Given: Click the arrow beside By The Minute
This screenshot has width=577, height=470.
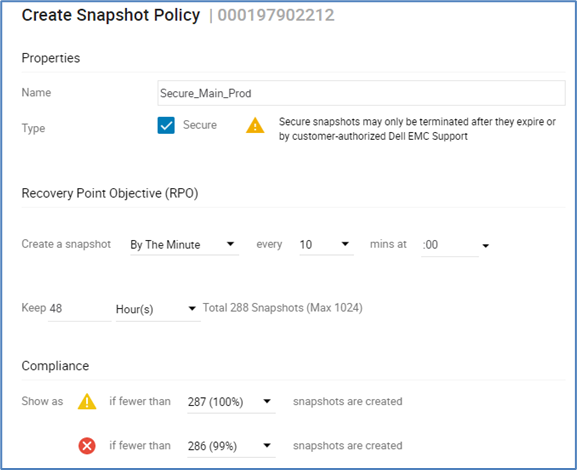Looking at the screenshot, I should (230, 244).
